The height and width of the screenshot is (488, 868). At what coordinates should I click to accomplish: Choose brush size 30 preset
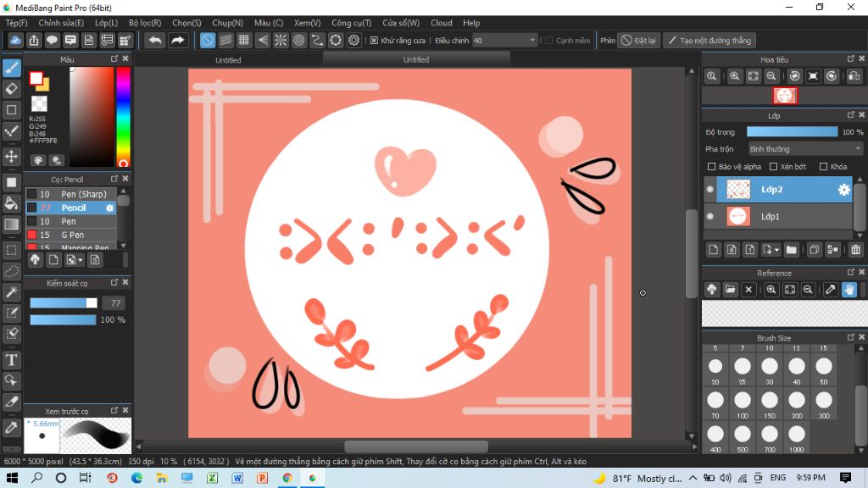pos(770,370)
